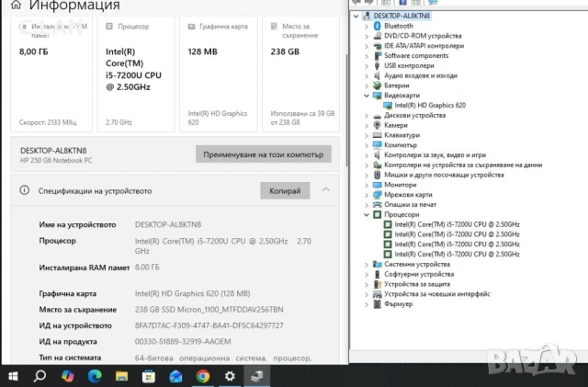This screenshot has height=387, width=588.
Task: Click the Компютър category icon
Action: (378, 145)
